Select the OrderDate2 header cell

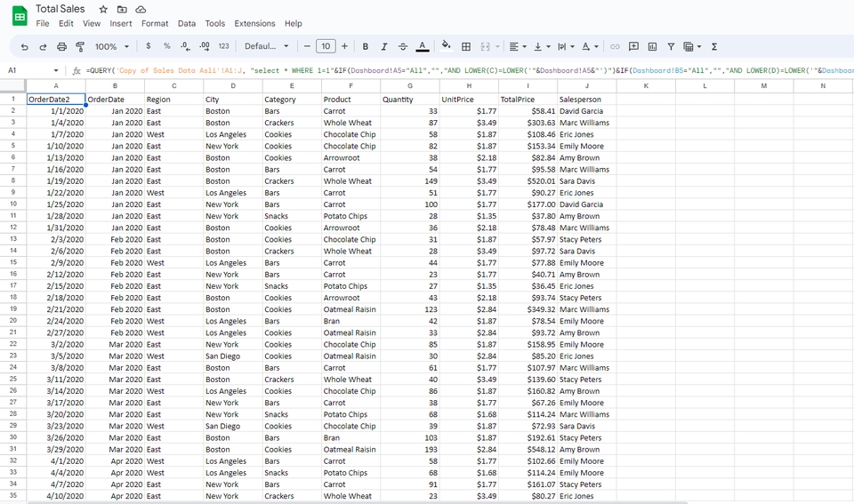pyautogui.click(x=56, y=100)
